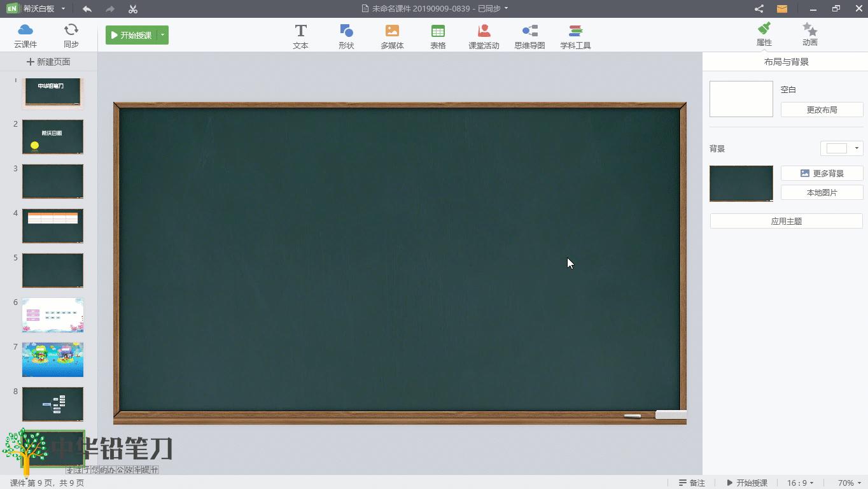Open the Multimedia (多媒体) insert tool

pyautogui.click(x=392, y=36)
